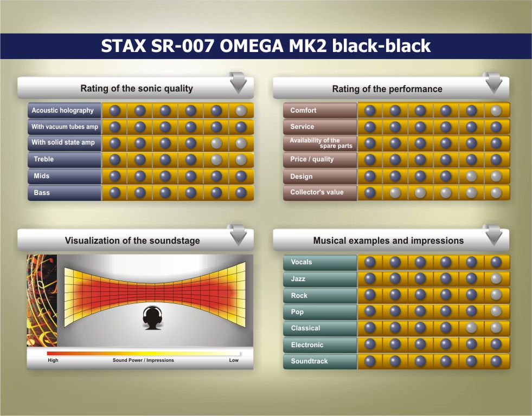
Task: Click the third blue dot in Service row
Action: (420, 127)
